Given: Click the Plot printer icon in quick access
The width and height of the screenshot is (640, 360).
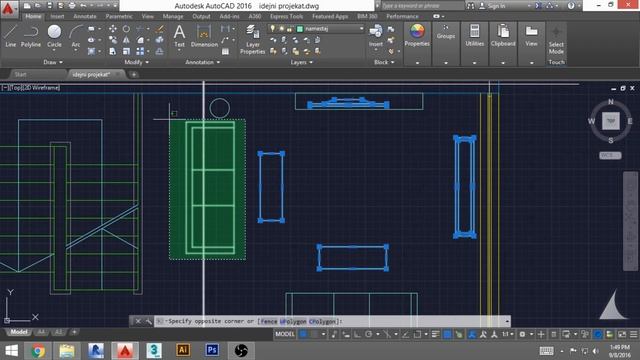Looking at the screenshot, I should point(72,6).
